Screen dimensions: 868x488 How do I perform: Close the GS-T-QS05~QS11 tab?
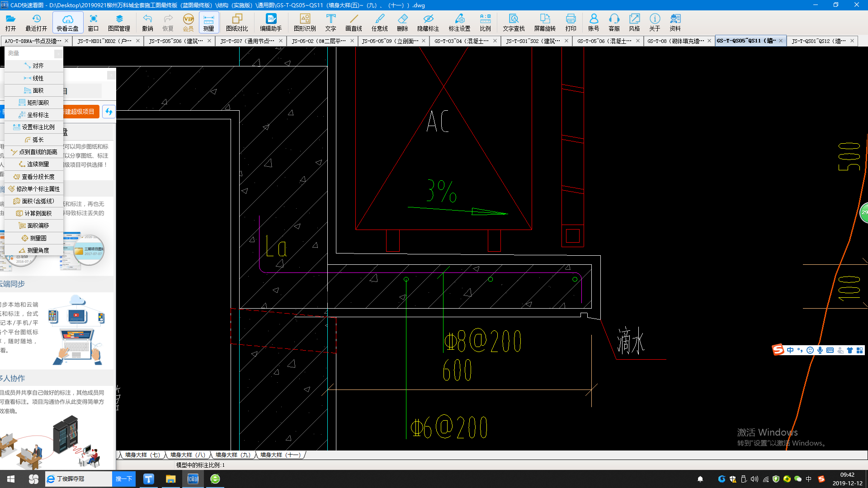pos(780,41)
